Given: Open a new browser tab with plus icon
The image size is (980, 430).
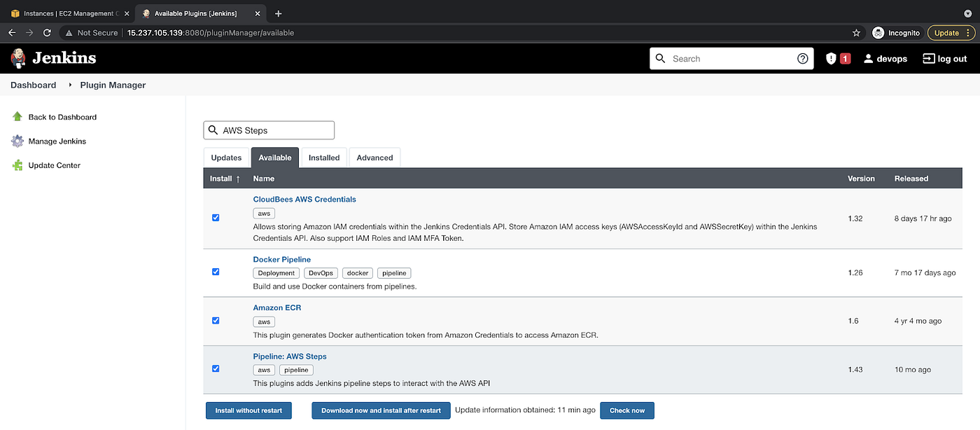Looking at the screenshot, I should coord(278,13).
